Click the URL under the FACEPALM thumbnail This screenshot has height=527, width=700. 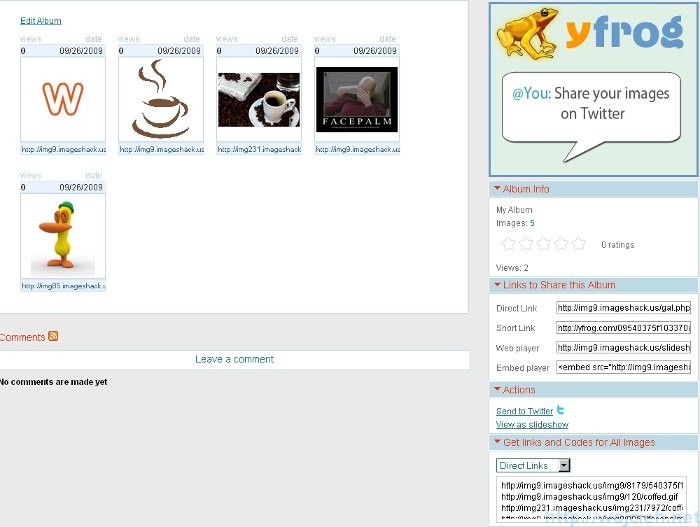pos(358,149)
